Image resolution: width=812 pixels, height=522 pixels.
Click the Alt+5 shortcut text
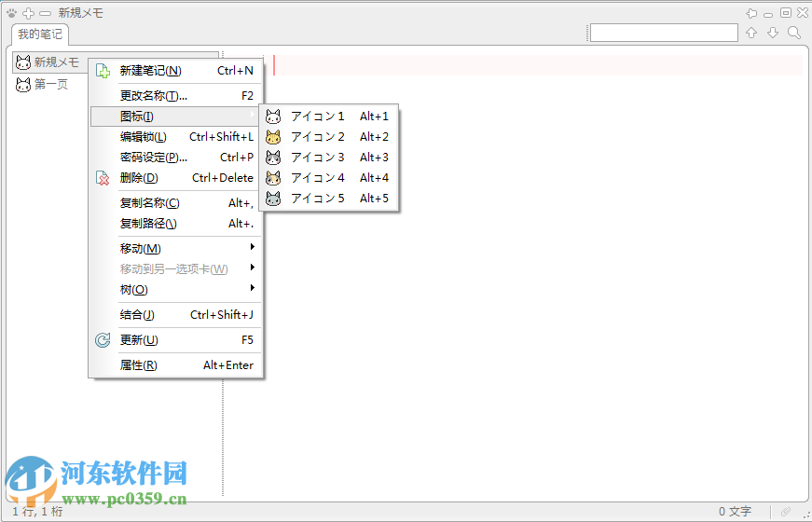[375, 199]
